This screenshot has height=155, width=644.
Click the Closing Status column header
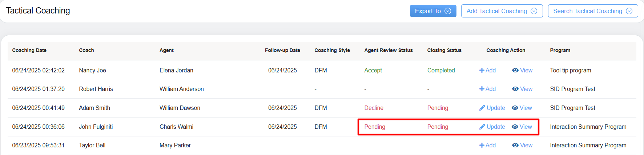coord(444,50)
